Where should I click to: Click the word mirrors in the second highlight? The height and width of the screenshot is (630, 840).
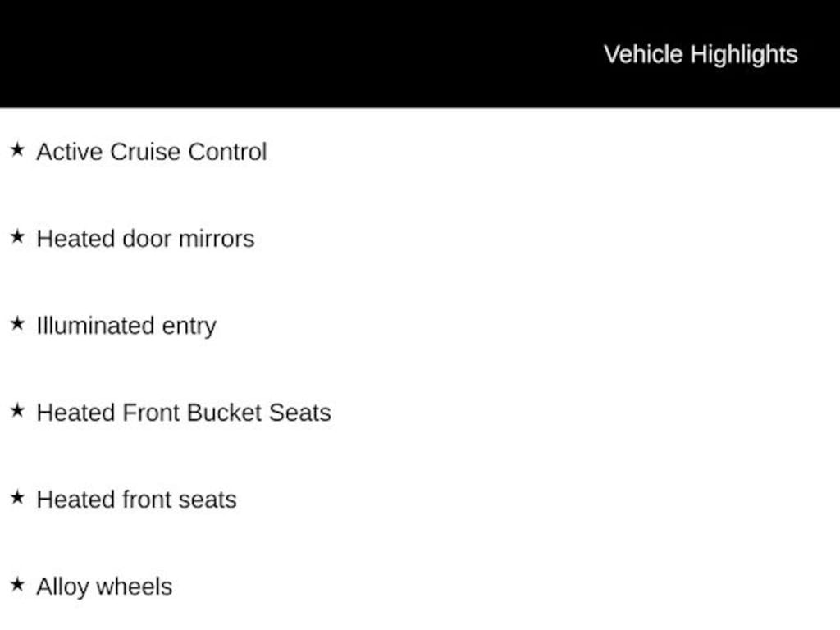click(x=217, y=239)
